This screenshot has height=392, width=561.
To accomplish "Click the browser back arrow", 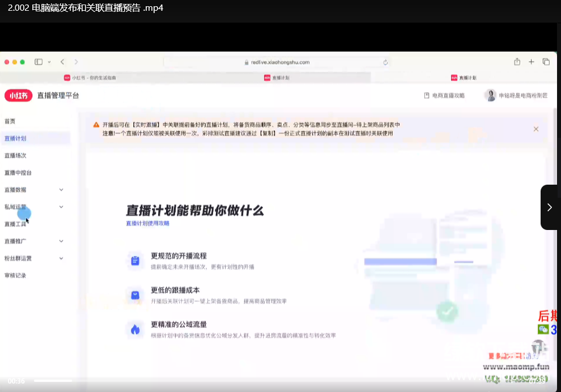I will [x=62, y=62].
